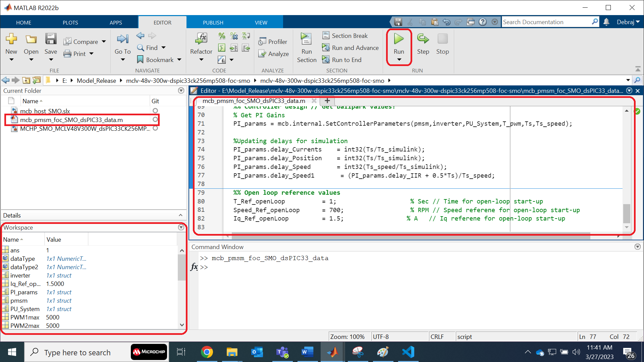Switch to the PLOTS tab
The width and height of the screenshot is (644, 362).
coord(70,22)
